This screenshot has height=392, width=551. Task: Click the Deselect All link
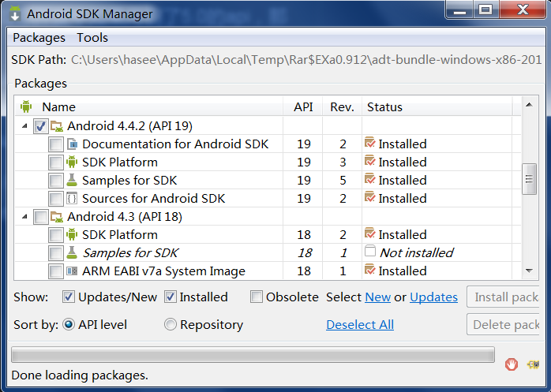point(360,324)
